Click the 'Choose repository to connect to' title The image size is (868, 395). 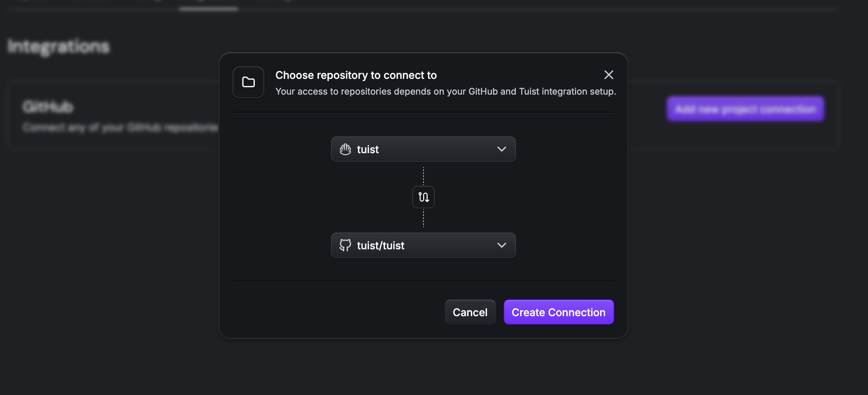pos(356,75)
